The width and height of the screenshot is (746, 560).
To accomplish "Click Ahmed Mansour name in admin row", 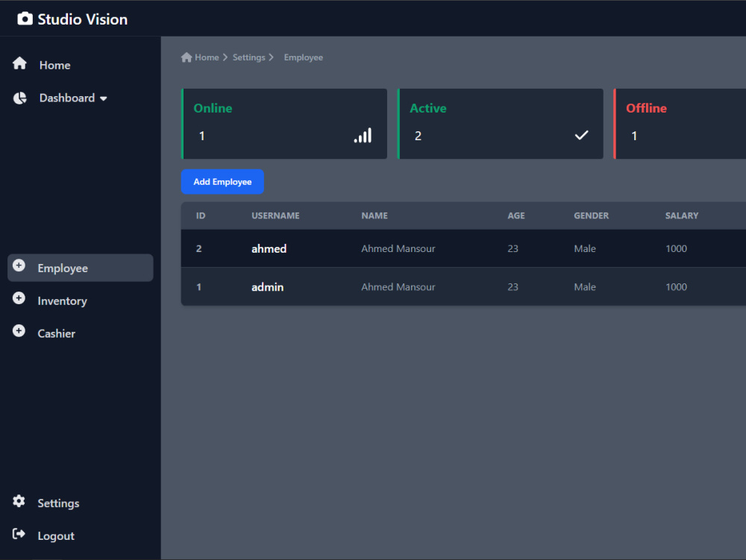I will (398, 286).
